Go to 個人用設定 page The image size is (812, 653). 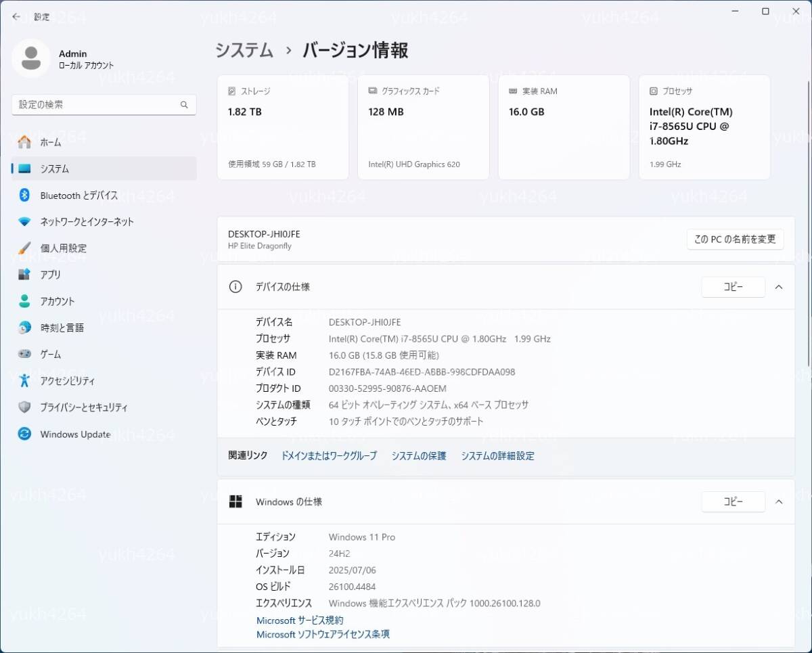point(104,248)
